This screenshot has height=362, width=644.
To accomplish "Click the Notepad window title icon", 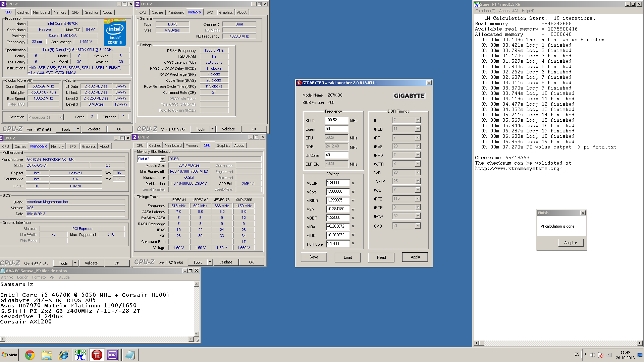I will point(3,271).
